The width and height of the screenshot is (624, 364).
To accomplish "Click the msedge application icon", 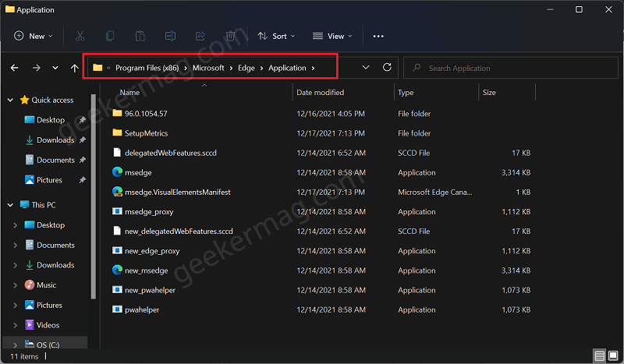I will click(x=117, y=171).
